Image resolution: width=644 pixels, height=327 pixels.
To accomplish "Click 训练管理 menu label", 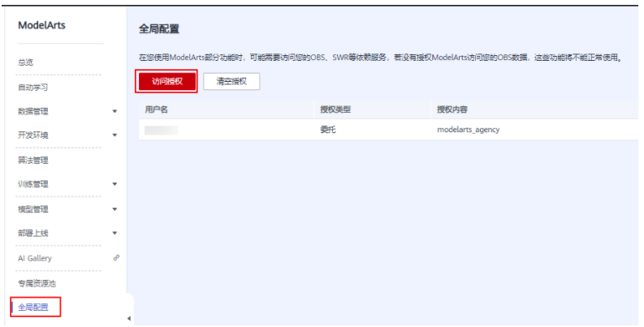I will tap(32, 184).
